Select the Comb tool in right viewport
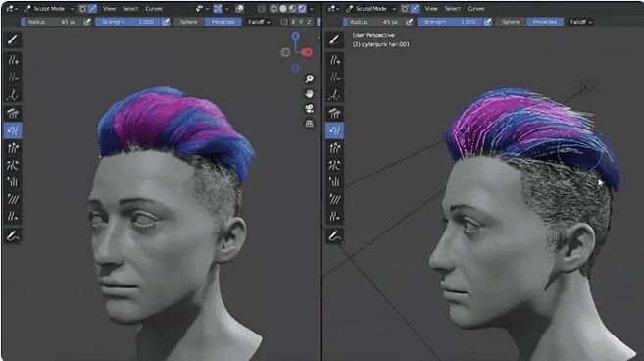 click(x=334, y=113)
